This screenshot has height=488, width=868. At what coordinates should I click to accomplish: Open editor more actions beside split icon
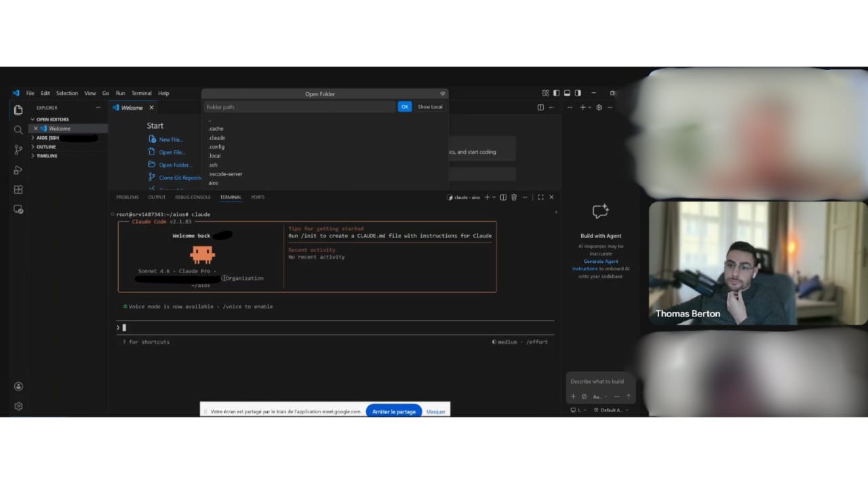[x=551, y=107]
